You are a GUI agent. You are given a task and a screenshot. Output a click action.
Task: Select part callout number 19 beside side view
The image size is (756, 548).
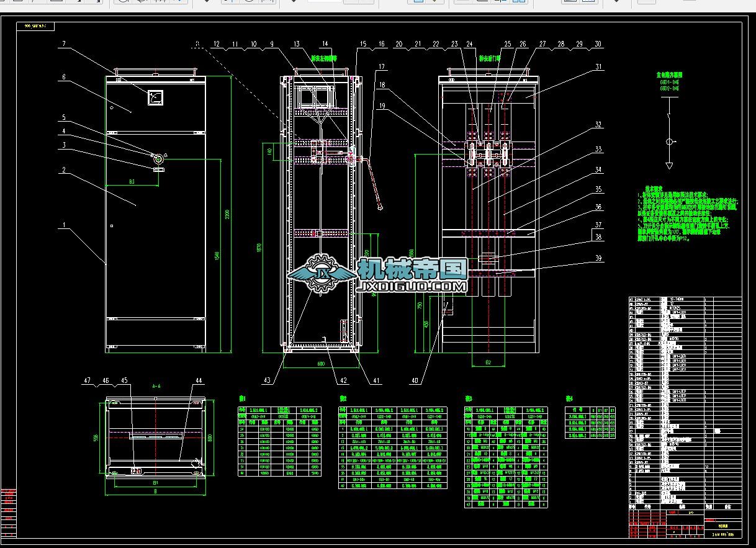(x=381, y=106)
